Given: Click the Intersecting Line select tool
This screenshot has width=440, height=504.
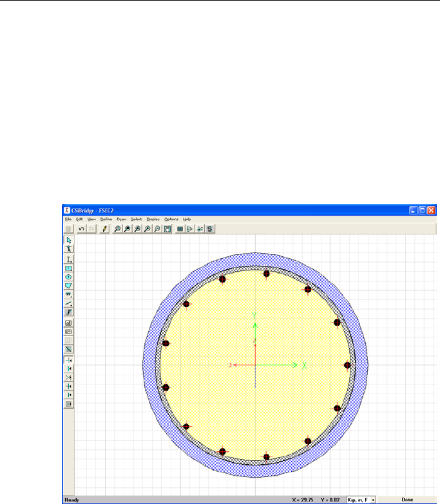Looking at the screenshot, I should (68, 349).
